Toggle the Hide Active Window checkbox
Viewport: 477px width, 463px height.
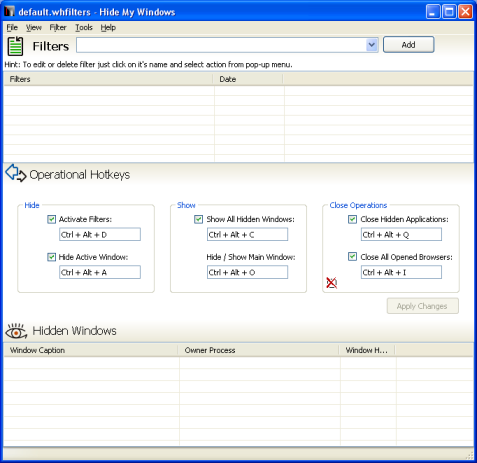click(x=51, y=257)
